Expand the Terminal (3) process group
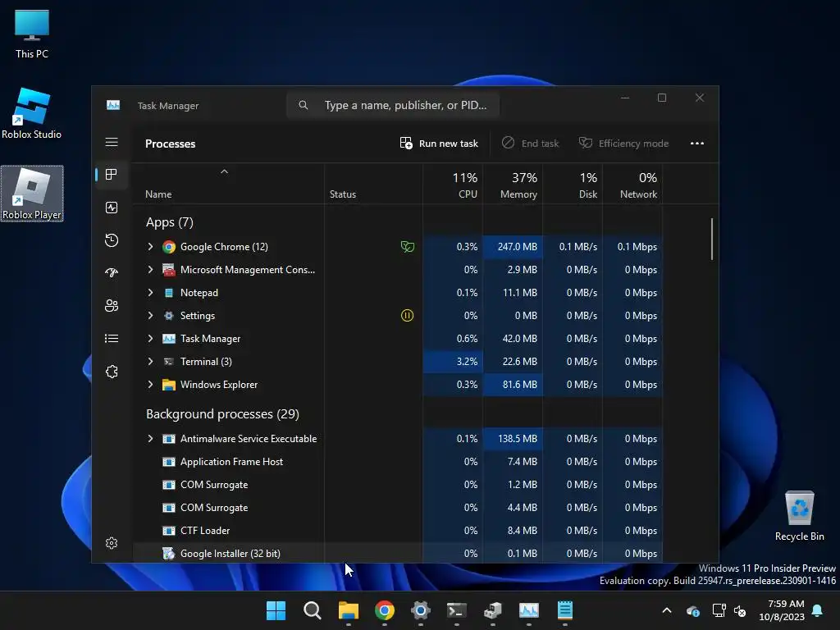The image size is (840, 630). pos(151,362)
